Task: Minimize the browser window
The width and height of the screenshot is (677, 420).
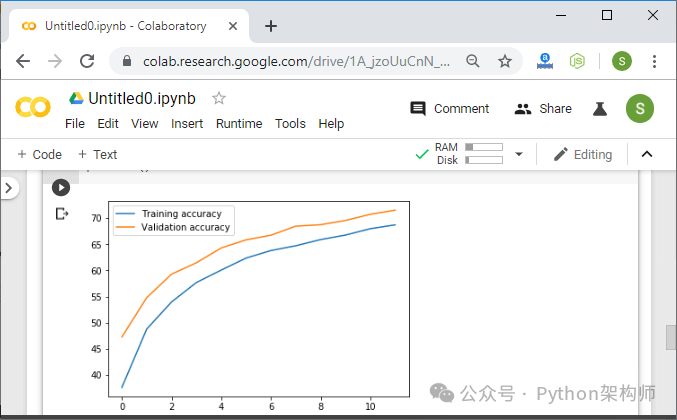Action: [x=561, y=16]
